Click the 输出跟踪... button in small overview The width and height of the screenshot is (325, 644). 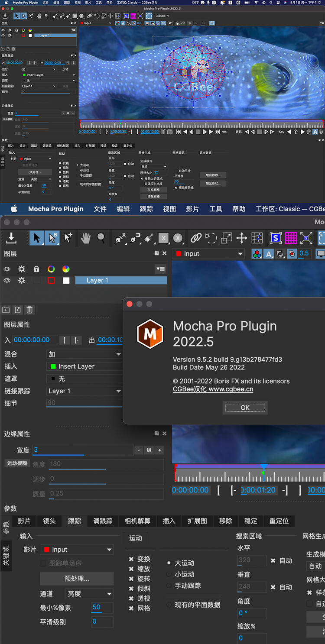(x=213, y=175)
